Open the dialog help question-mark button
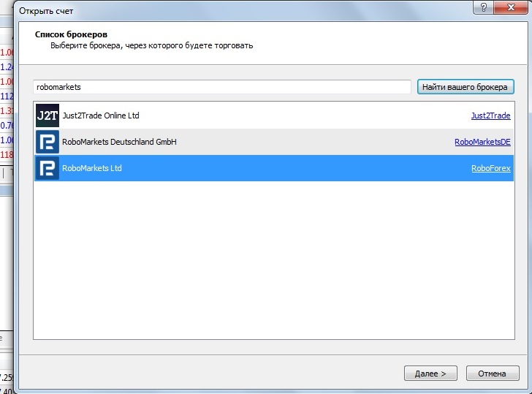 [x=484, y=7]
